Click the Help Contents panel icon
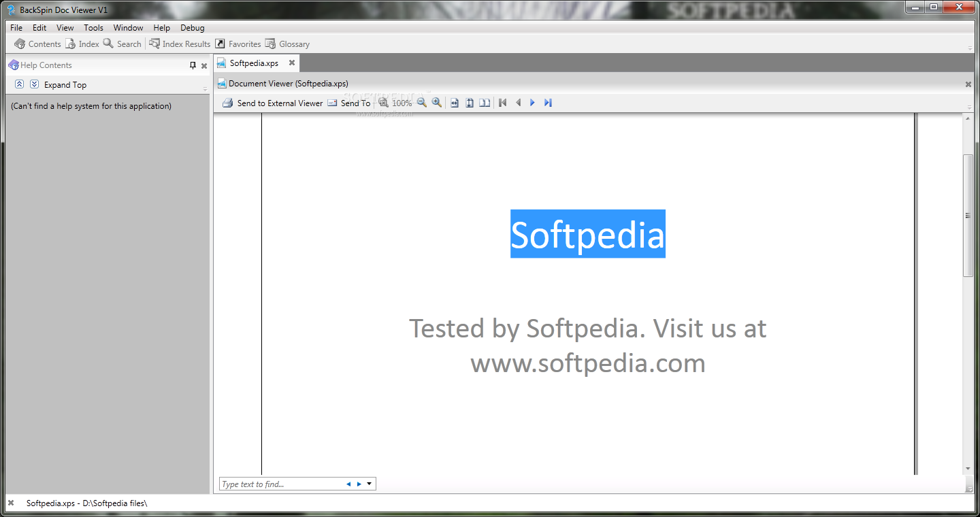The width and height of the screenshot is (980, 517). (13, 65)
